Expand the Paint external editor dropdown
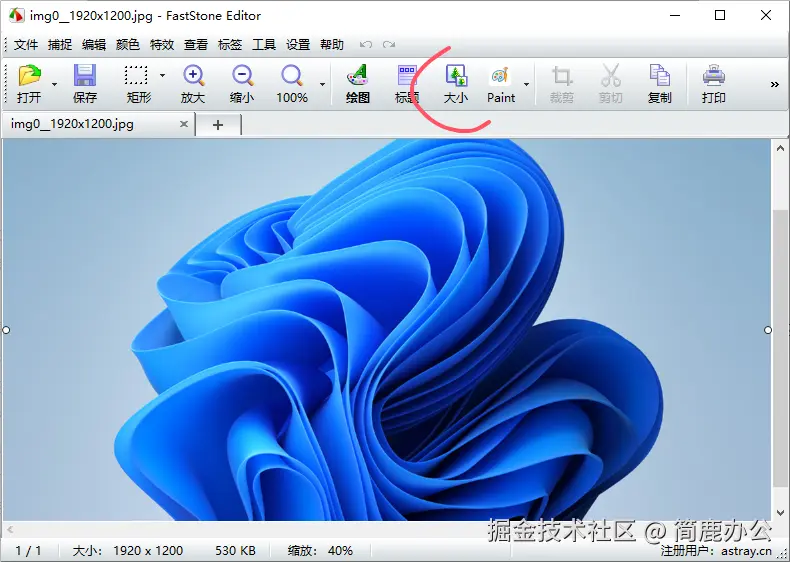790x562 pixels. click(526, 84)
